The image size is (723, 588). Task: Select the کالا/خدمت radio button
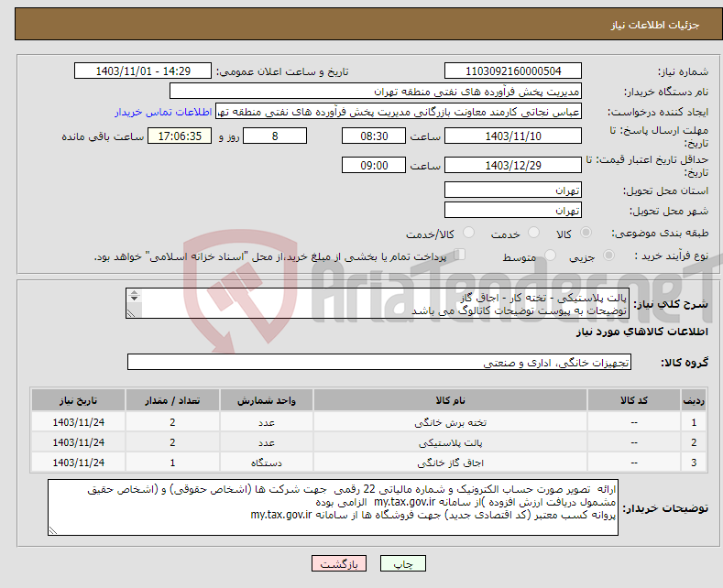468,233
